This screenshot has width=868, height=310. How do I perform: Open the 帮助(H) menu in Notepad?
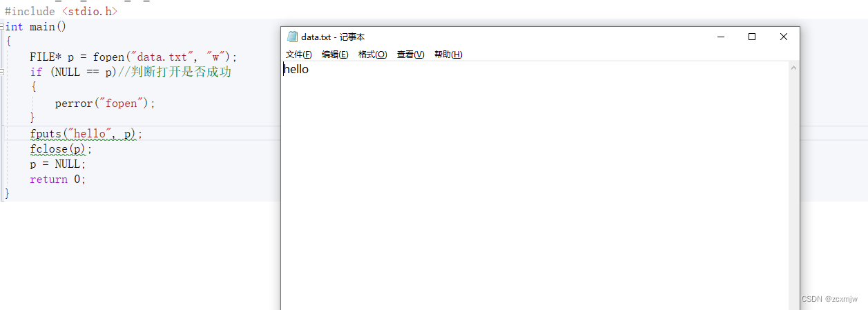coord(448,55)
